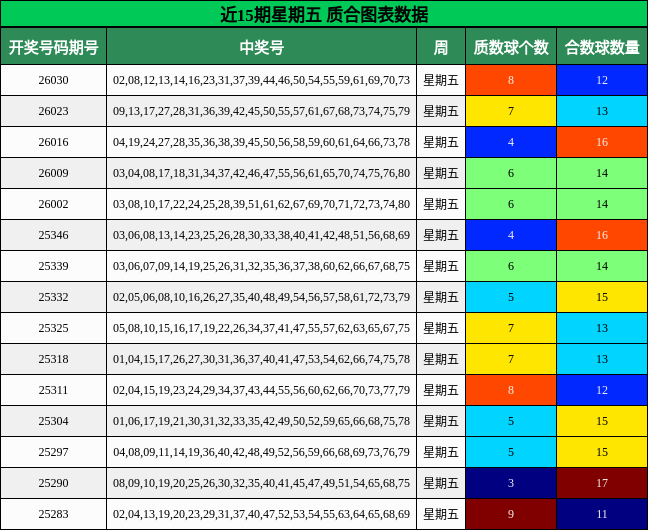Click winning numbers of issue 26016
648x530 pixels.
(262, 142)
